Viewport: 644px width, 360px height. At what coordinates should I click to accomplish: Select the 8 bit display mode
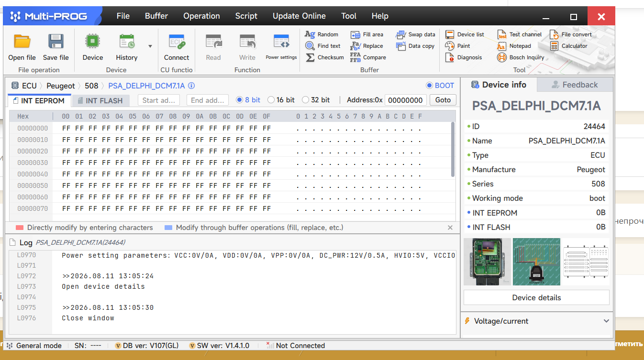240,100
